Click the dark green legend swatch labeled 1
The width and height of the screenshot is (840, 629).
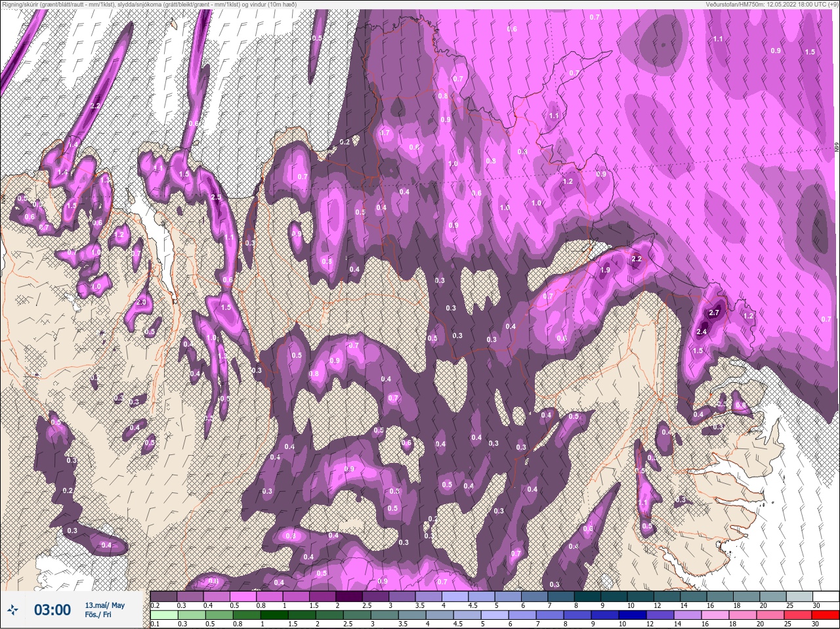pos(275,615)
